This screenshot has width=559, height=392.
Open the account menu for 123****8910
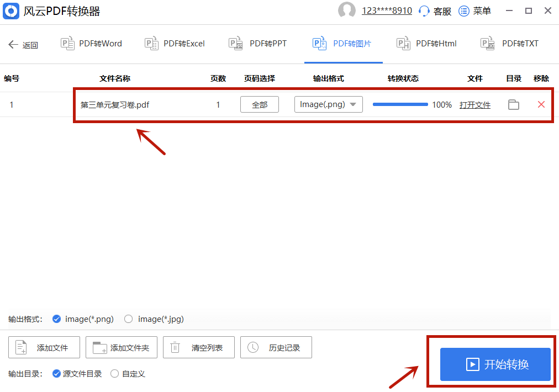[387, 10]
